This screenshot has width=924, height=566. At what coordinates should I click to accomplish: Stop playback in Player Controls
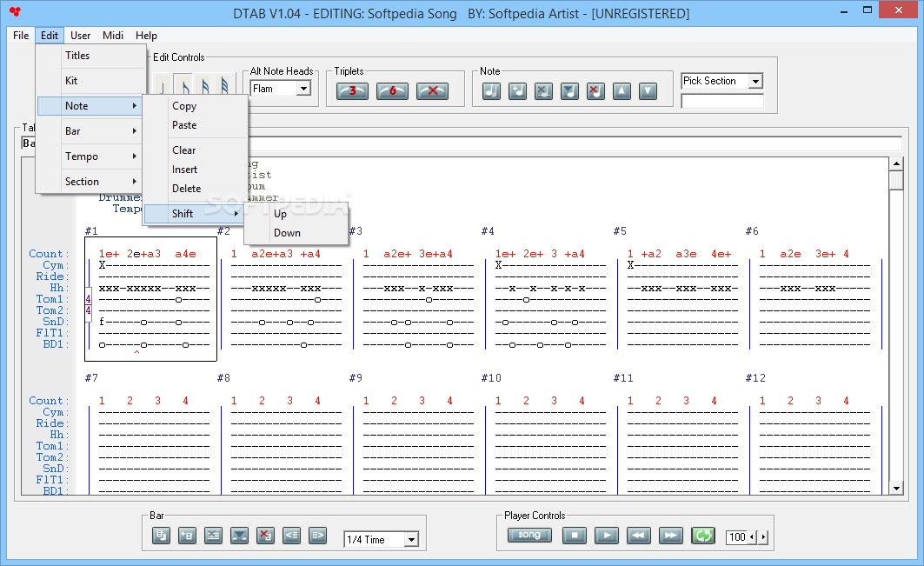click(575, 536)
